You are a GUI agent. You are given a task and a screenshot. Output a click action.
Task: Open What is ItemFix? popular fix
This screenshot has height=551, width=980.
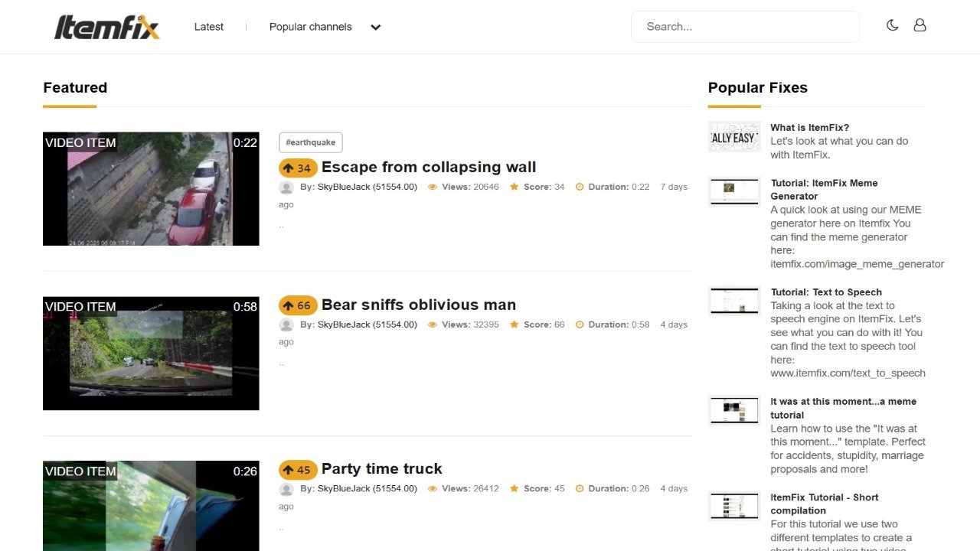809,128
